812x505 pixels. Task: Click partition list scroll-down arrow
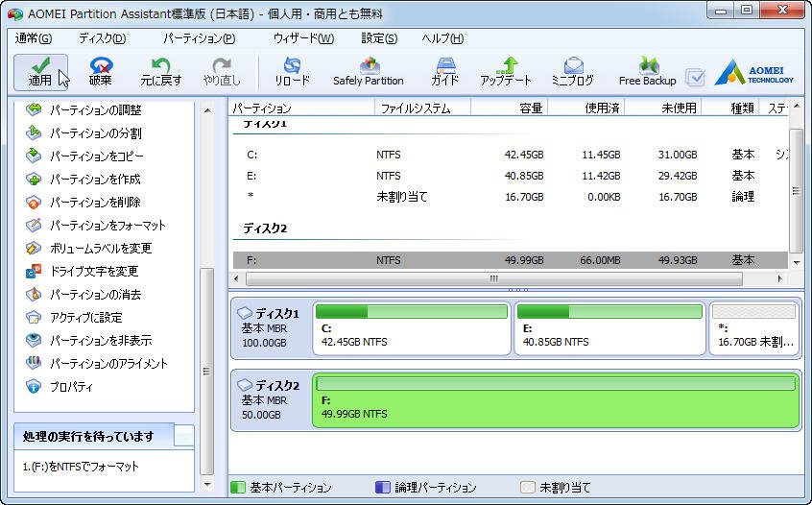[797, 263]
